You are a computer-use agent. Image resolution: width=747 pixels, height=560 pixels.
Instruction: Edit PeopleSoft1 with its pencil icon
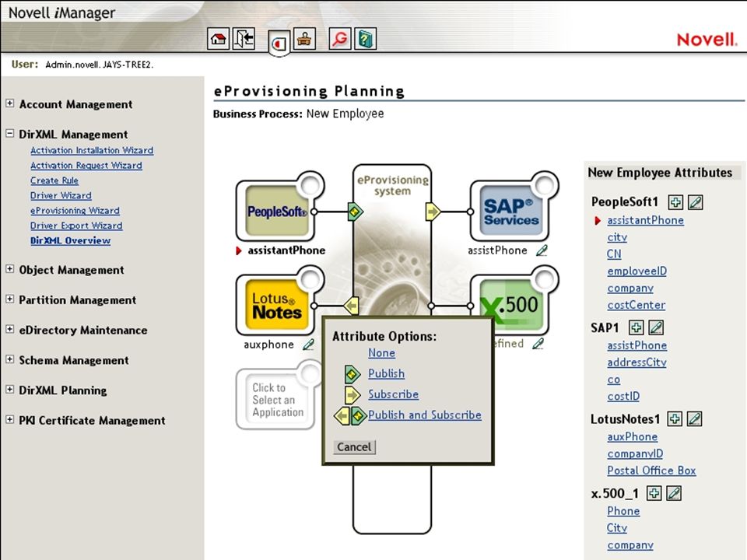click(695, 202)
